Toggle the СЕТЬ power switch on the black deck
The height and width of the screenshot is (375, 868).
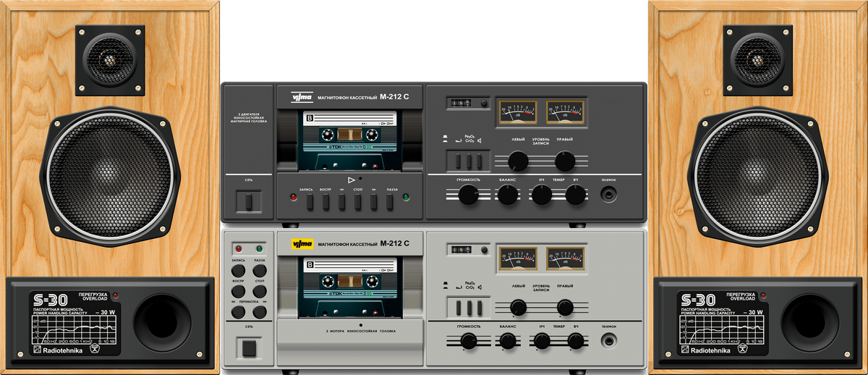(x=248, y=201)
